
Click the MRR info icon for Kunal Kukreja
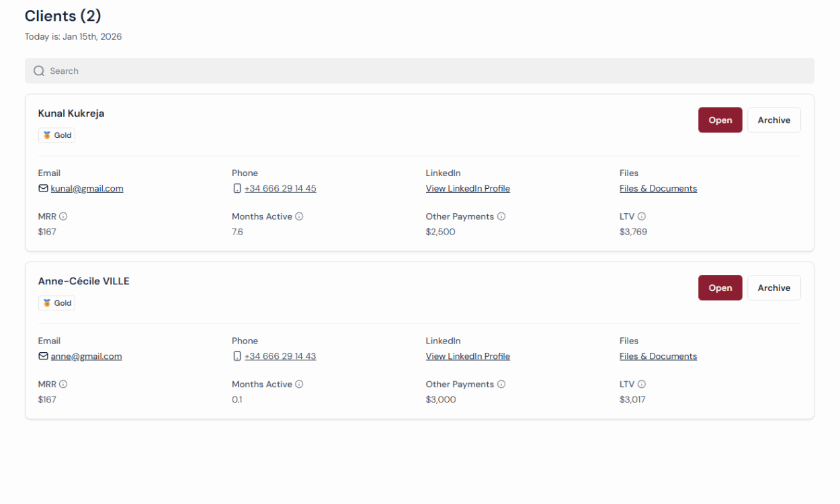(x=63, y=216)
